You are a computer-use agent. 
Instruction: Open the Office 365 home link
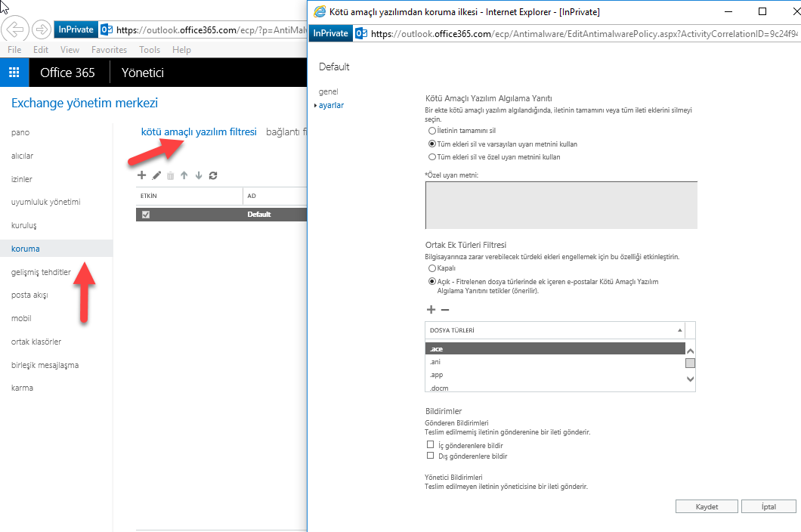click(x=67, y=73)
